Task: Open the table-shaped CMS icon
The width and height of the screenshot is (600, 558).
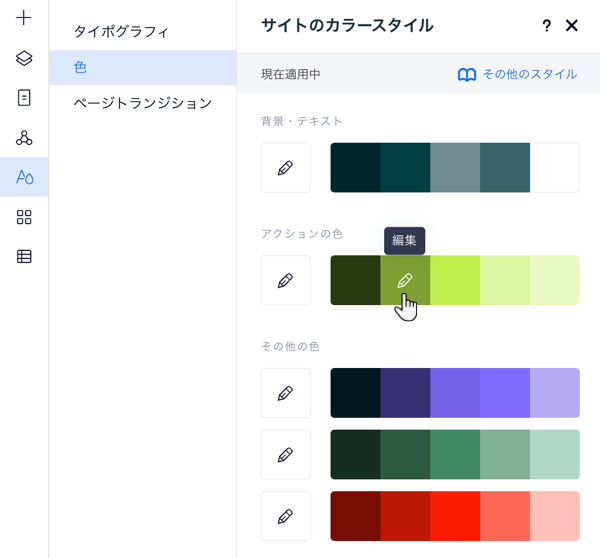Action: coord(24,256)
